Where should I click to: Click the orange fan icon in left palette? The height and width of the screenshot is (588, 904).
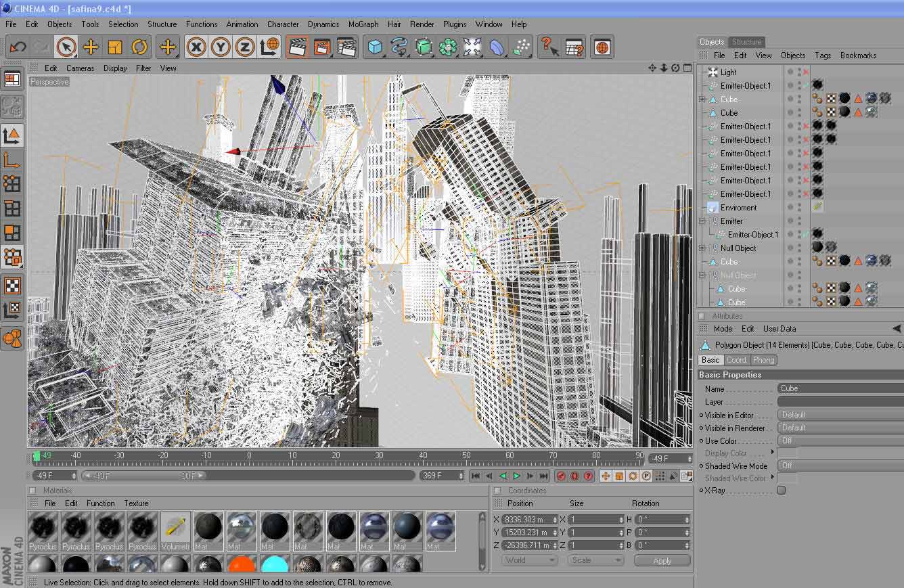(12, 338)
